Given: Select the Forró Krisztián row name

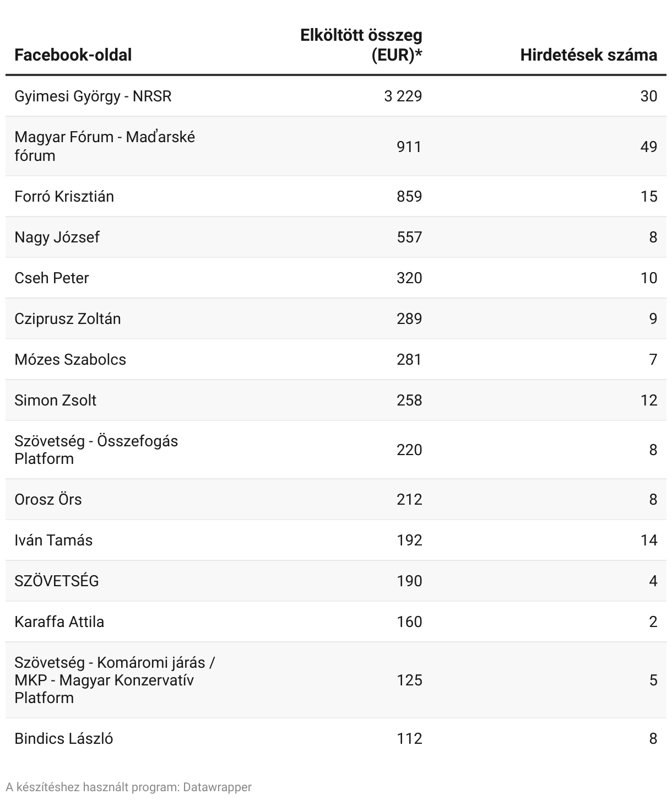Looking at the screenshot, I should [x=64, y=197].
